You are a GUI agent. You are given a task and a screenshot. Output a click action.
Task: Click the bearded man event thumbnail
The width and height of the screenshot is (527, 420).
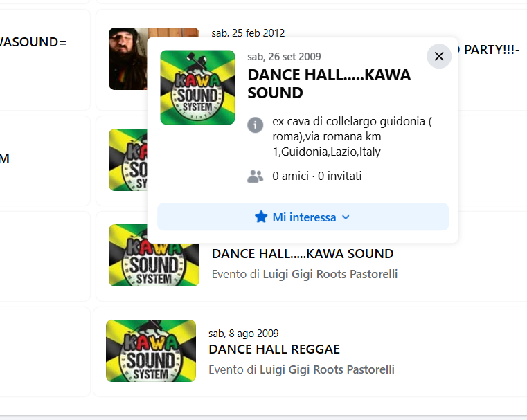pos(128,59)
